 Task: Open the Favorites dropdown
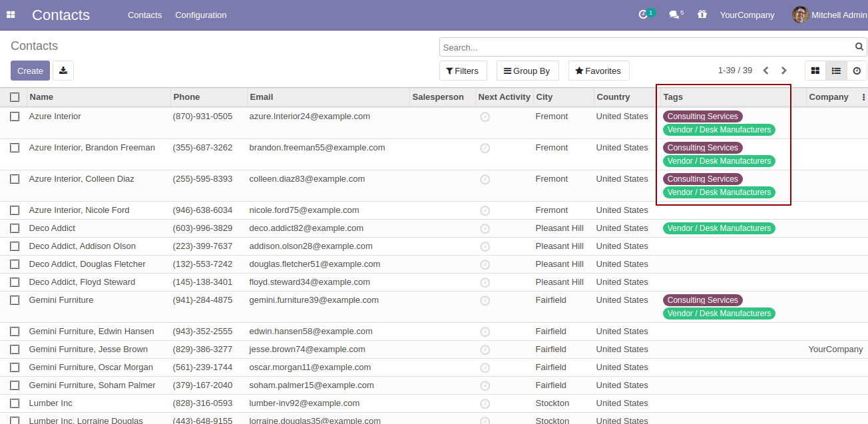pos(598,71)
